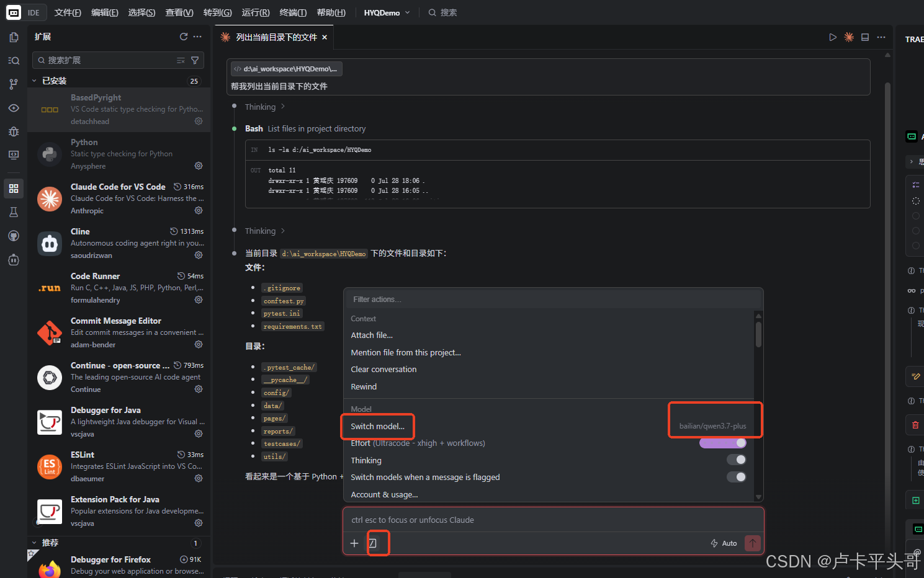Toggle the panel layout icon in editor toolbar

[865, 37]
